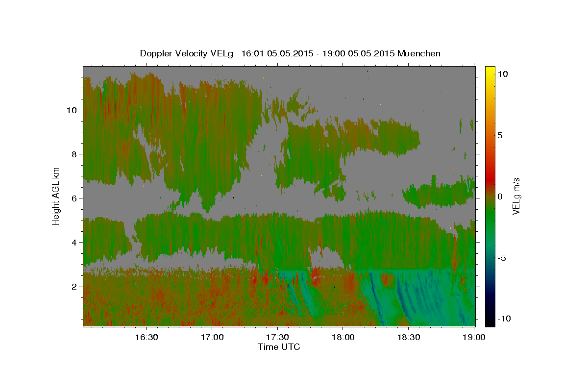Image resolution: width=588 pixels, height=392 pixels.
Task: Click the 'Height AGL km' axis title
Action: pos(56,196)
